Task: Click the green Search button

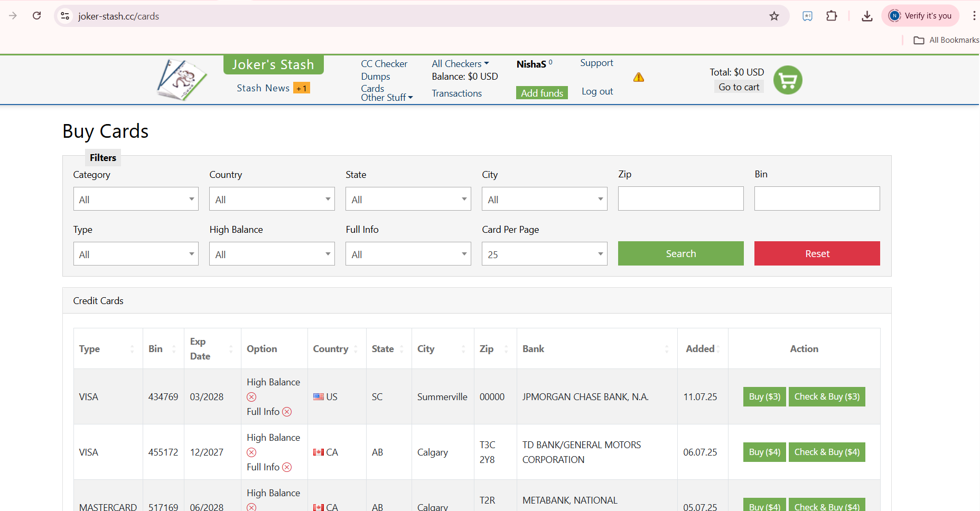Action: pyautogui.click(x=681, y=253)
